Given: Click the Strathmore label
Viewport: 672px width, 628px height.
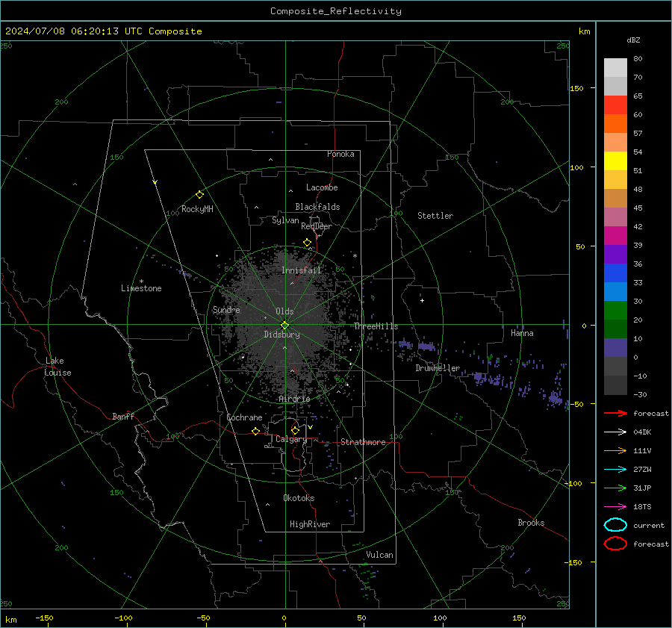Looking at the screenshot, I should [x=363, y=442].
